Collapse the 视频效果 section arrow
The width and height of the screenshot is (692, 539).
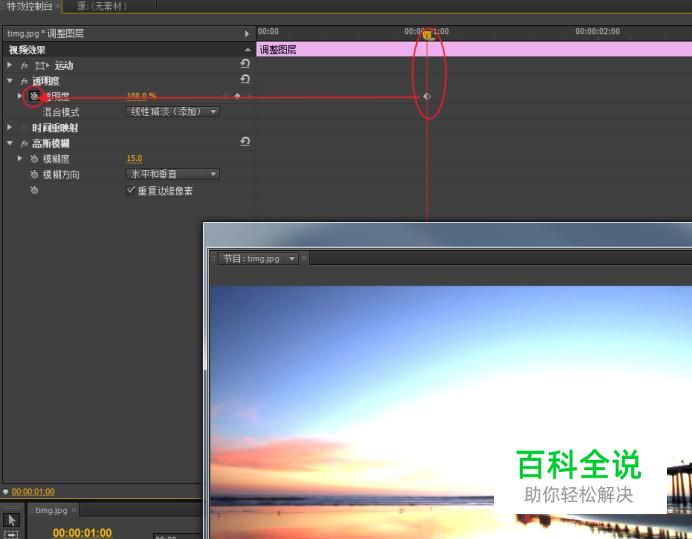coord(248,49)
